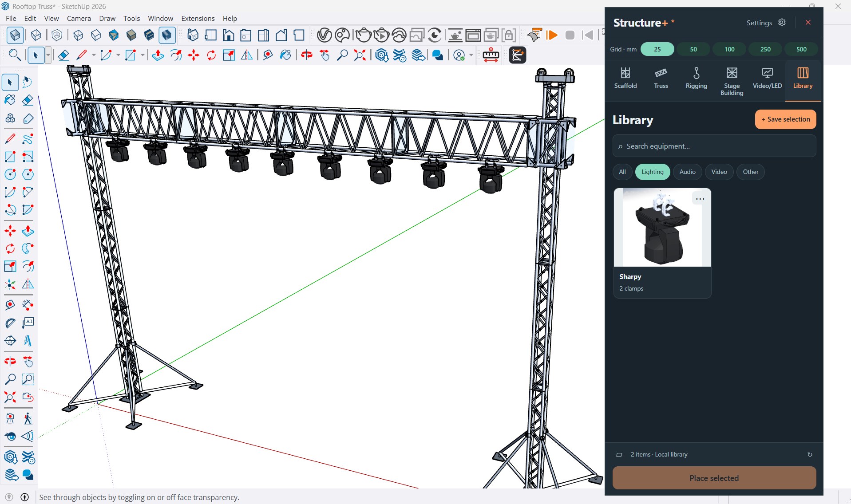Open the Rigging category
Screen dimensions: 851x504
tap(696, 78)
